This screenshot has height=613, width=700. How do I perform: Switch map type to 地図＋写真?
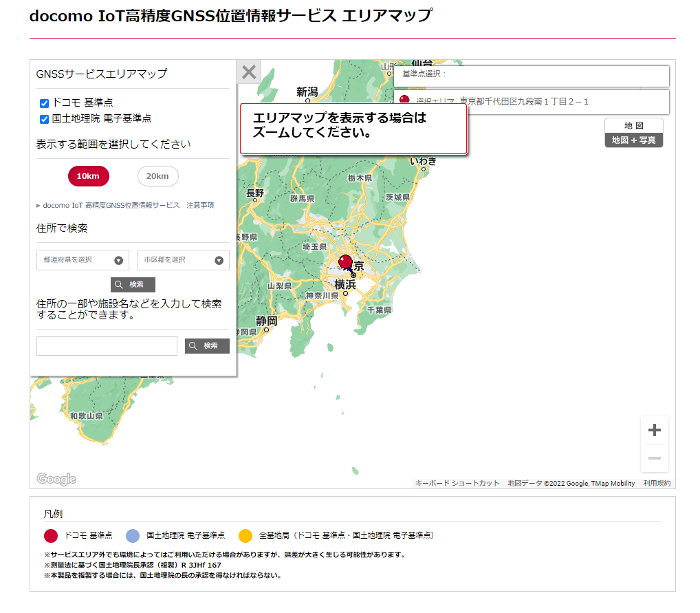click(633, 140)
